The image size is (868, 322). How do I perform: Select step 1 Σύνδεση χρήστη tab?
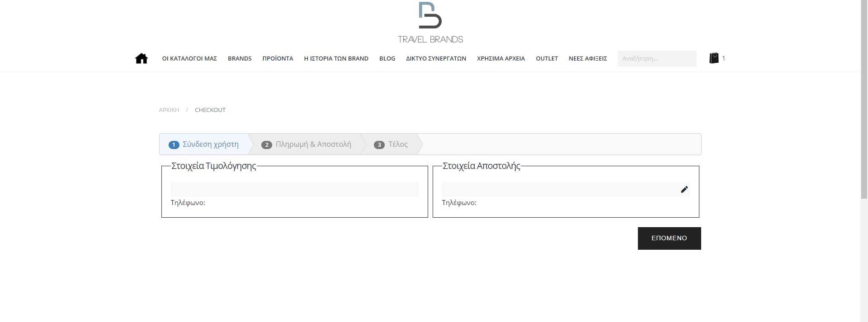(x=203, y=144)
